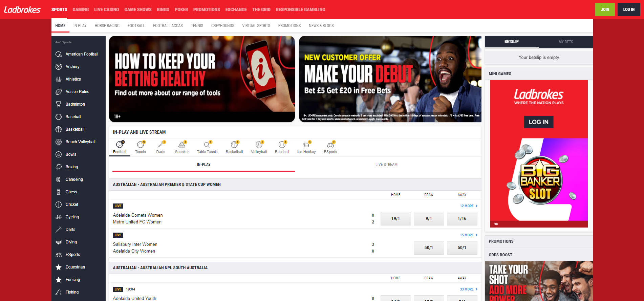Select the Baseball icon in the sidebar list
Screen dimensions: 644x301
(59, 117)
